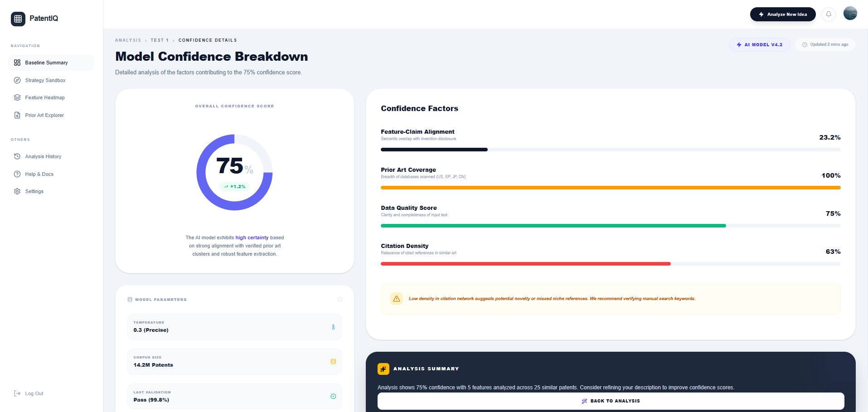Open the Settings menu item
The height and width of the screenshot is (412, 868).
[51, 191]
